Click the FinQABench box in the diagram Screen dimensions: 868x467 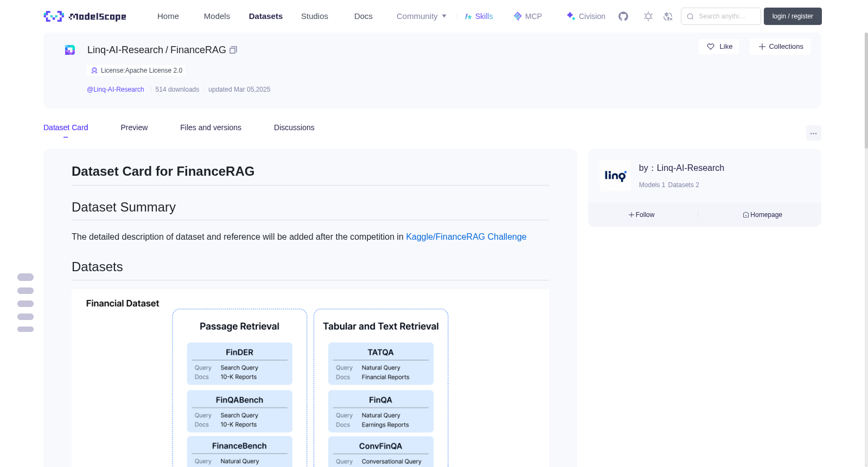tap(240, 411)
